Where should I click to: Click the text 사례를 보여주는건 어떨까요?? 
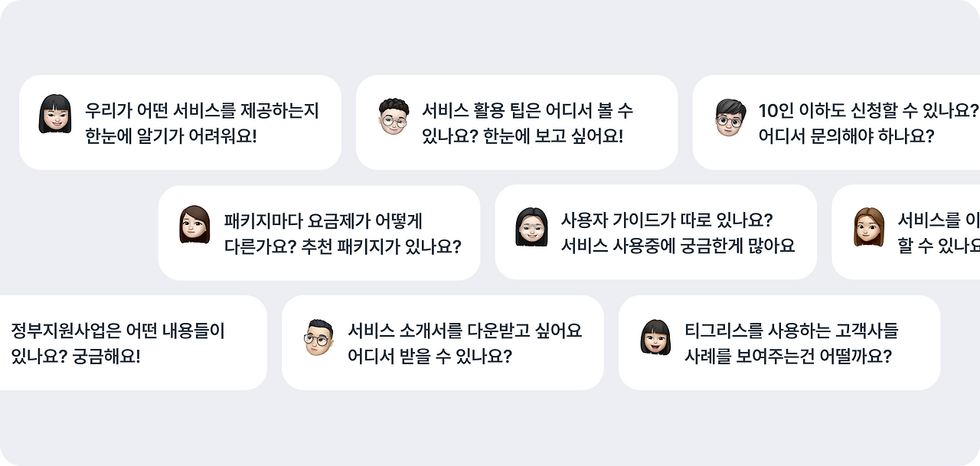[x=788, y=356]
